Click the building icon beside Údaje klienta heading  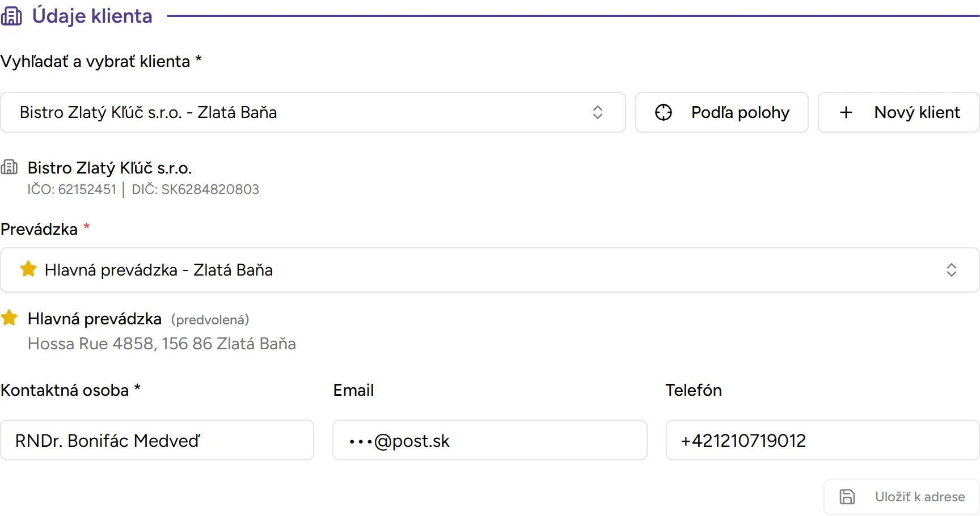click(12, 16)
